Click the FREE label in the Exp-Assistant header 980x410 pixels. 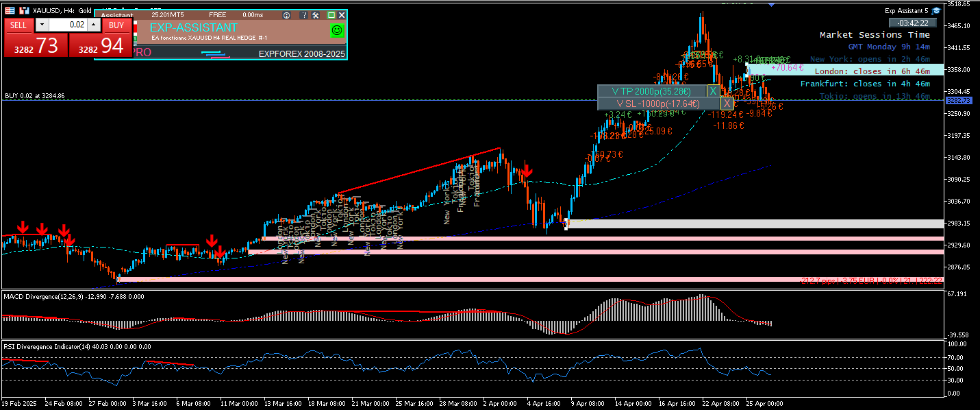217,15
